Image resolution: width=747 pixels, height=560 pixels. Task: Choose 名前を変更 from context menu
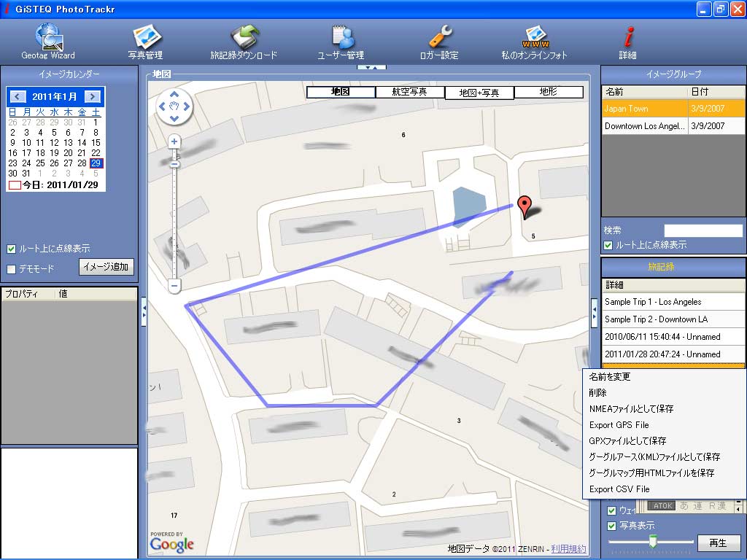point(664,377)
